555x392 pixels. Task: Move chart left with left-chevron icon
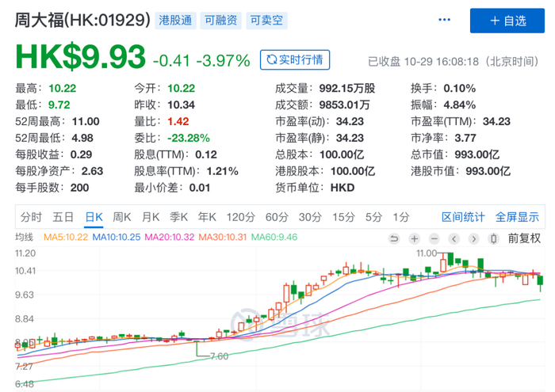pyautogui.click(x=454, y=239)
